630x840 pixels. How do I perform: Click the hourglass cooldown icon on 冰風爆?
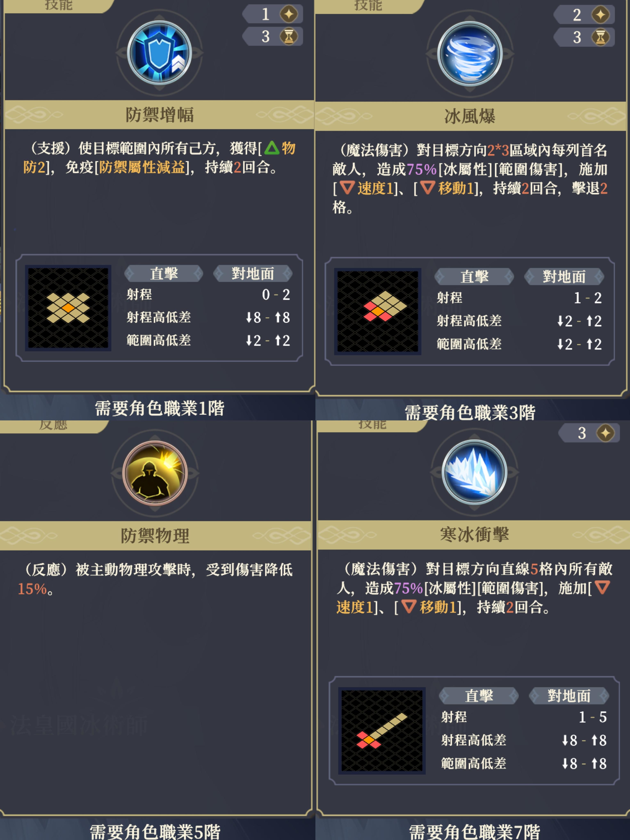point(600,37)
